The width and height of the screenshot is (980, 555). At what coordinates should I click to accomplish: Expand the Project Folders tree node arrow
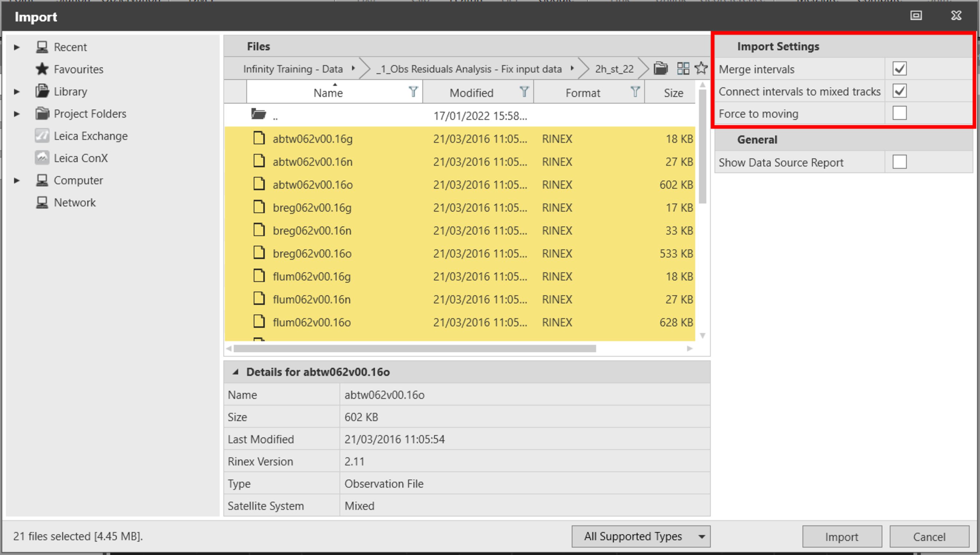16,114
